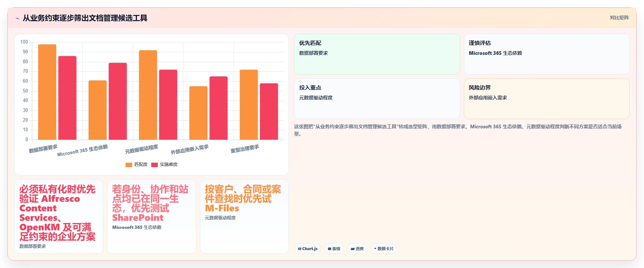Click the header title 从业务约束逐步筛出文档管理候选工具
Viewport: 644px width, 268px height.
(85, 18)
